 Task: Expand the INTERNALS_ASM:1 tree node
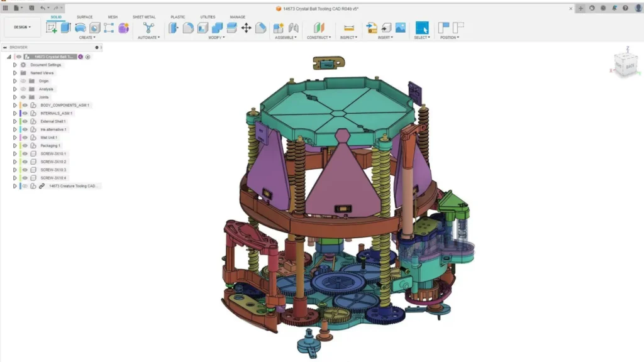pyautogui.click(x=14, y=113)
